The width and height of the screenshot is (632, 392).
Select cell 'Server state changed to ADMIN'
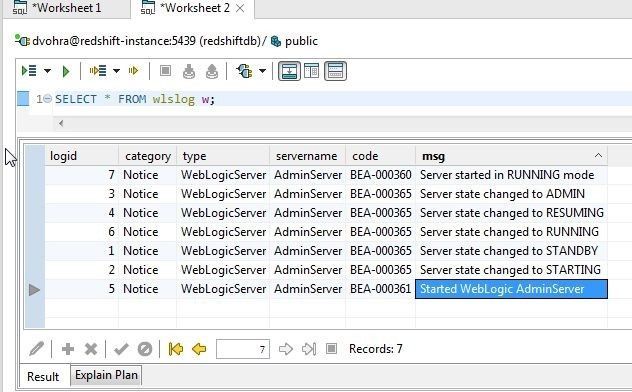tap(511, 194)
